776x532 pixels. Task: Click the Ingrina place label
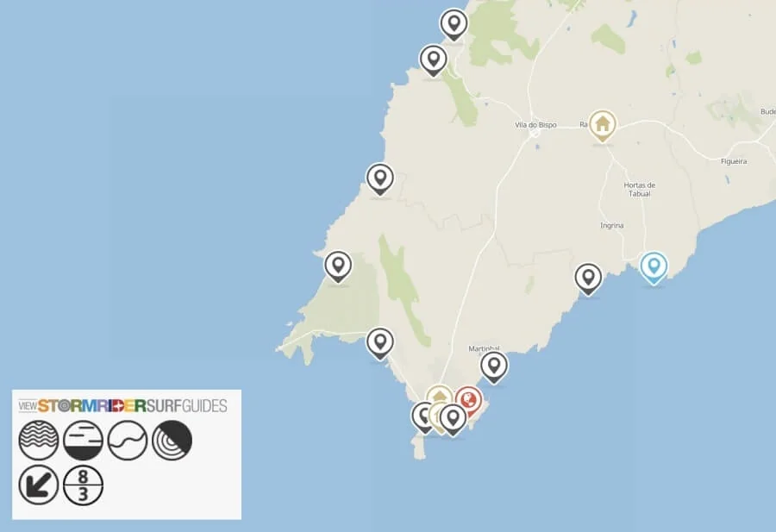coord(611,226)
